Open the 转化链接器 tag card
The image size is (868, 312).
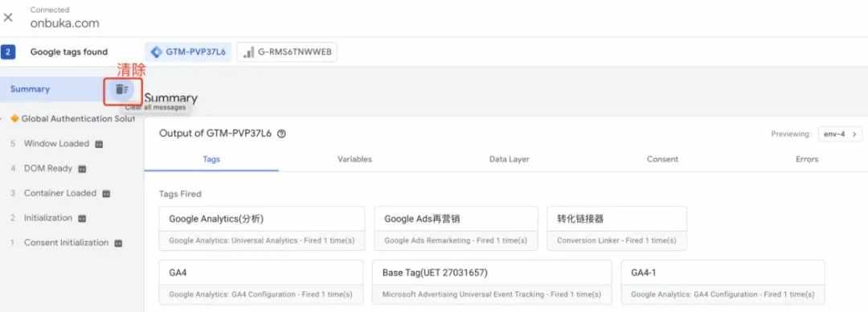pos(617,228)
